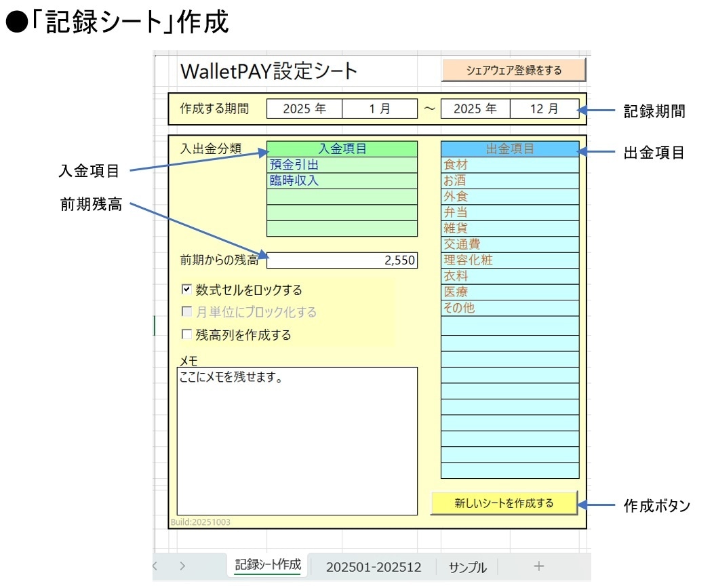Click the 前期からの残高 value 2,550
Screen dimensions: 714x588
tap(342, 260)
